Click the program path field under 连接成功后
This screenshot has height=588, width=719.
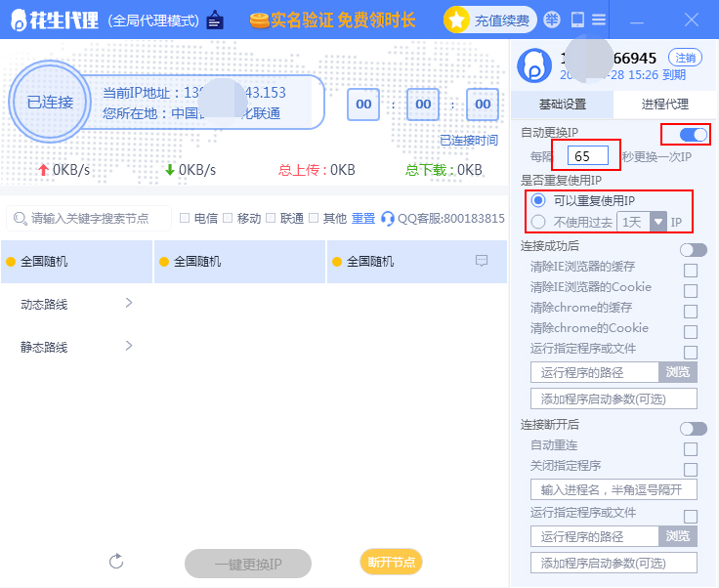(595, 372)
